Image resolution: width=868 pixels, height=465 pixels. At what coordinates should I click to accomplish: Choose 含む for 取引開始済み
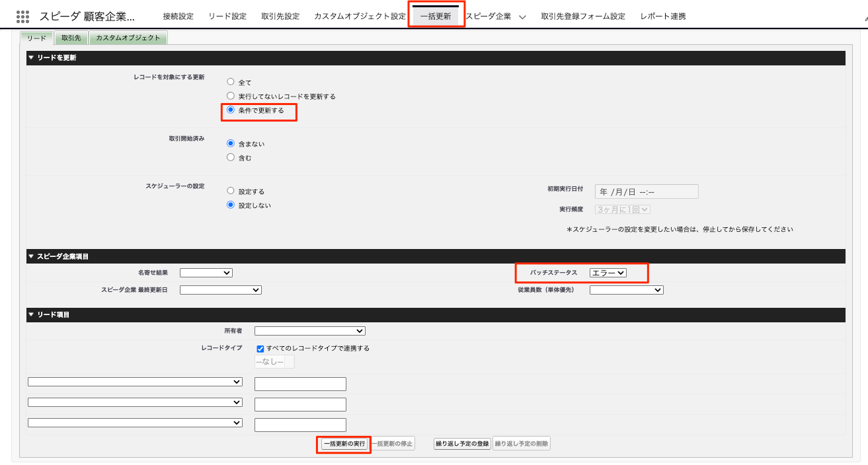point(231,157)
